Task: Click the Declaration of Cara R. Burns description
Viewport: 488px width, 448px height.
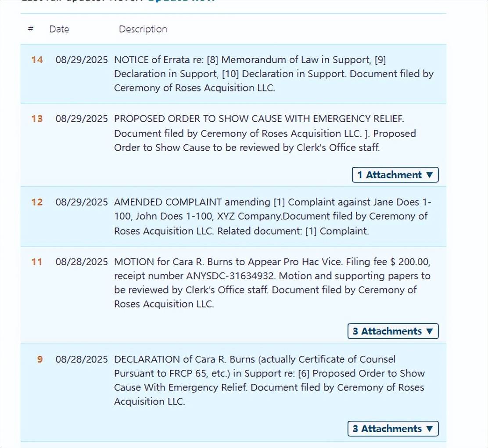Action: point(269,380)
